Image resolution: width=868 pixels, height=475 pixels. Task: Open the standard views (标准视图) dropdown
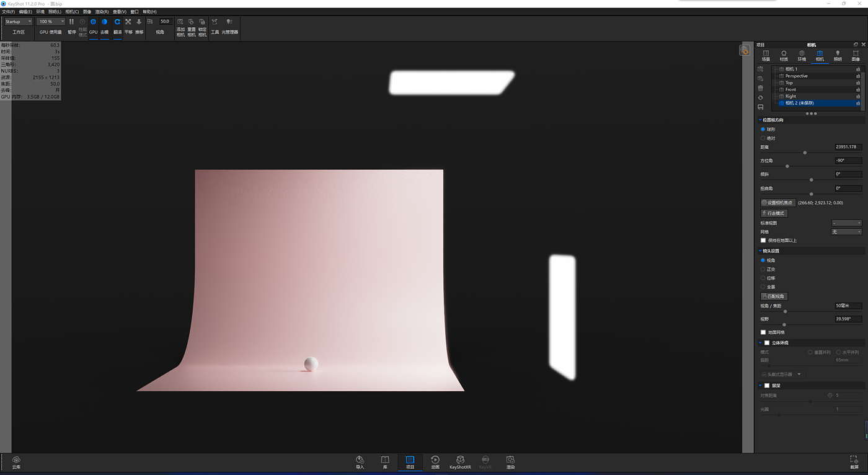846,223
